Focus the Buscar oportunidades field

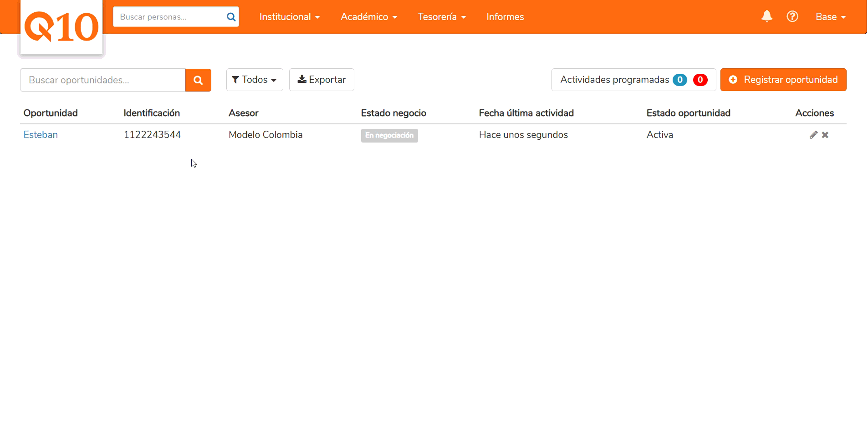[103, 80]
